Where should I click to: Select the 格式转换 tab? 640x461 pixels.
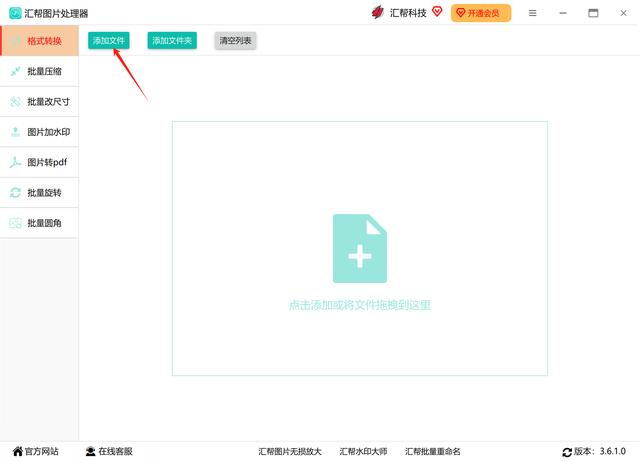click(40, 41)
